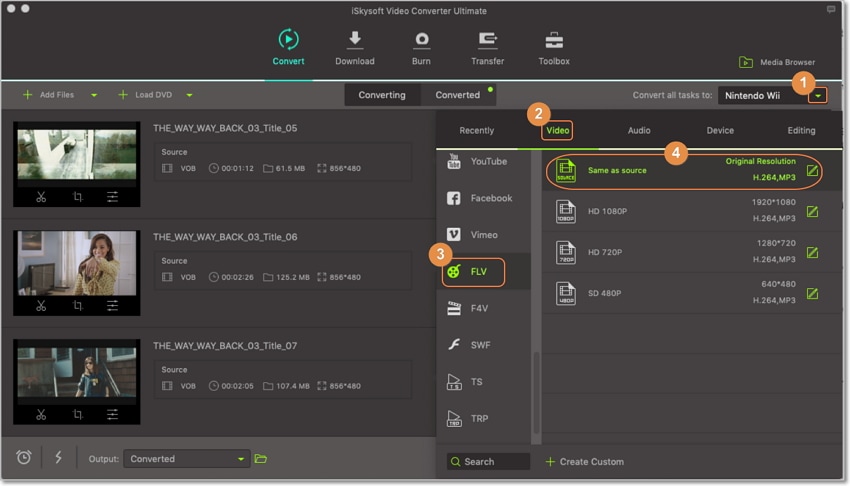The image size is (850, 486).
Task: Select the Recently tab
Action: coord(476,131)
